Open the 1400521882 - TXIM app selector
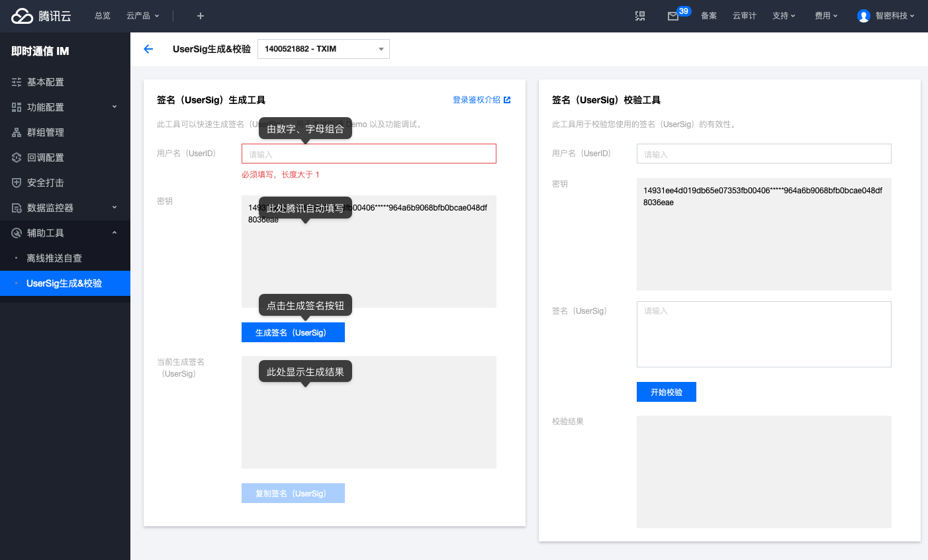 pyautogui.click(x=324, y=49)
